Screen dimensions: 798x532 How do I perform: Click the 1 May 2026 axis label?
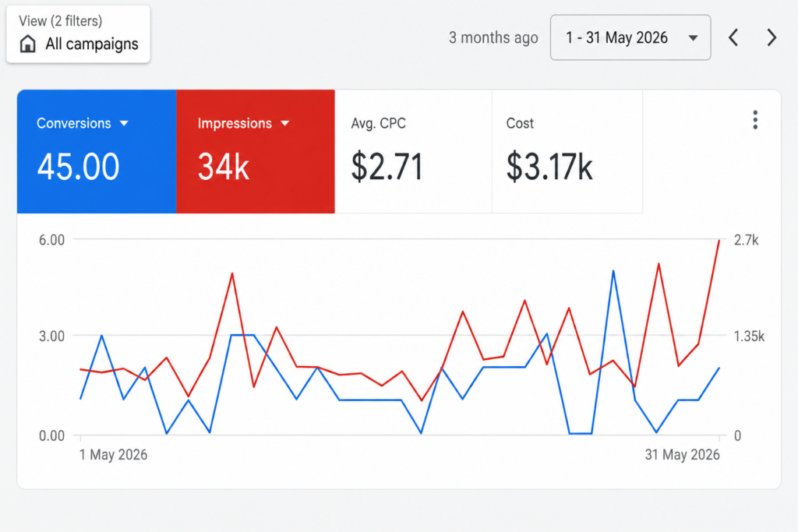coord(114,455)
